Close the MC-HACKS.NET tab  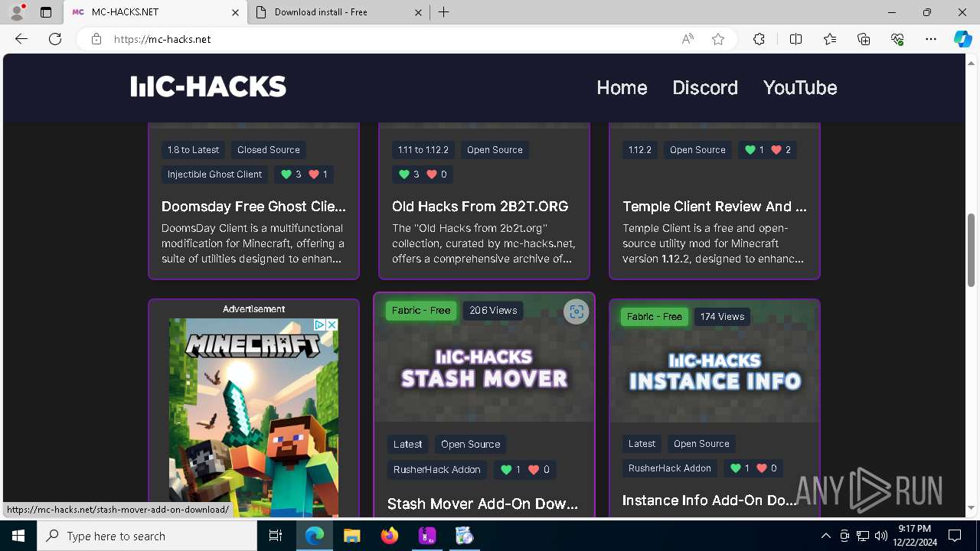(x=235, y=12)
